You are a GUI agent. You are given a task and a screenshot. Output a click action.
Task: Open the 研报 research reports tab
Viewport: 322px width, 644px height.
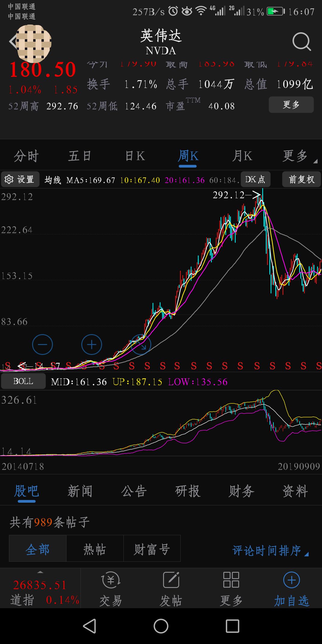(188, 491)
